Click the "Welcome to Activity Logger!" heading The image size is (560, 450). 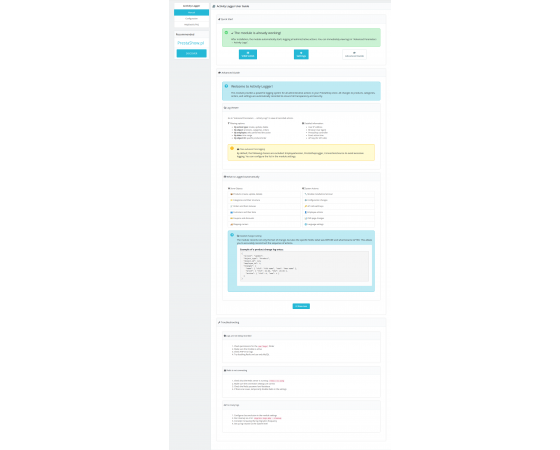(252, 86)
